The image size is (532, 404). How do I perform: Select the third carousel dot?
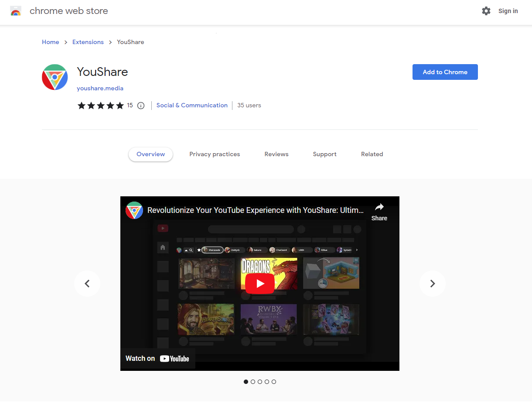(260, 382)
